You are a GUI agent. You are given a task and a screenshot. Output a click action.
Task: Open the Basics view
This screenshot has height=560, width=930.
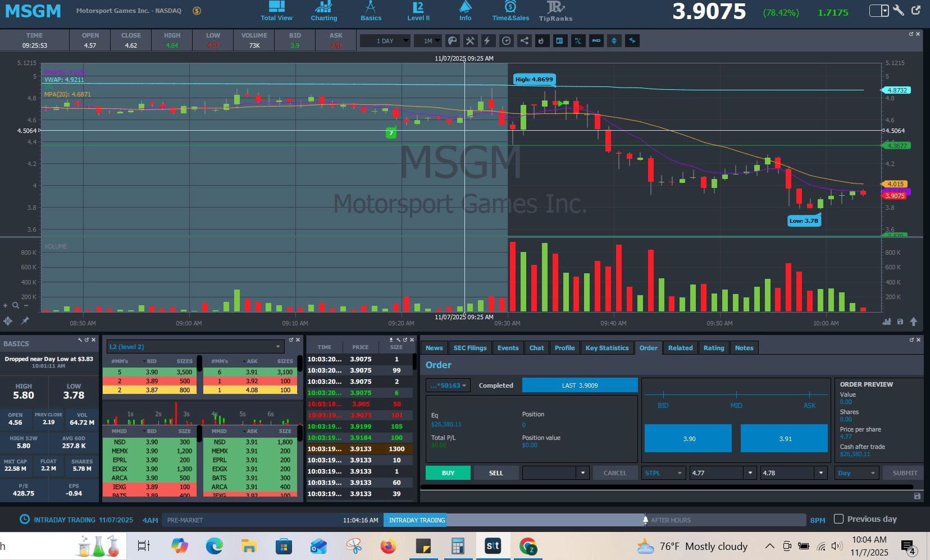point(371,11)
